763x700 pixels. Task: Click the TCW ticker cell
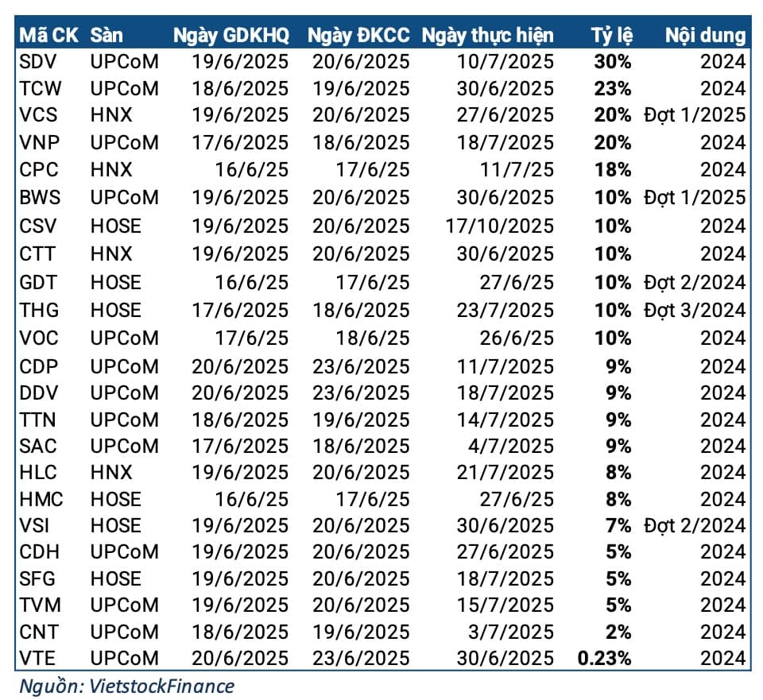coord(40,88)
